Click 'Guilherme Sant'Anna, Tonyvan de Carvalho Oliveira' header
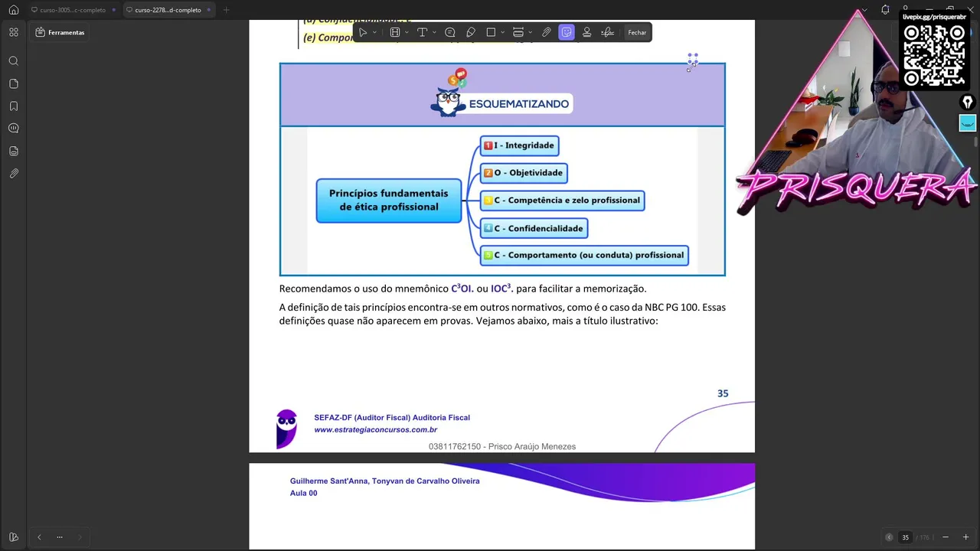Viewport: 980px width, 551px height. tap(384, 481)
